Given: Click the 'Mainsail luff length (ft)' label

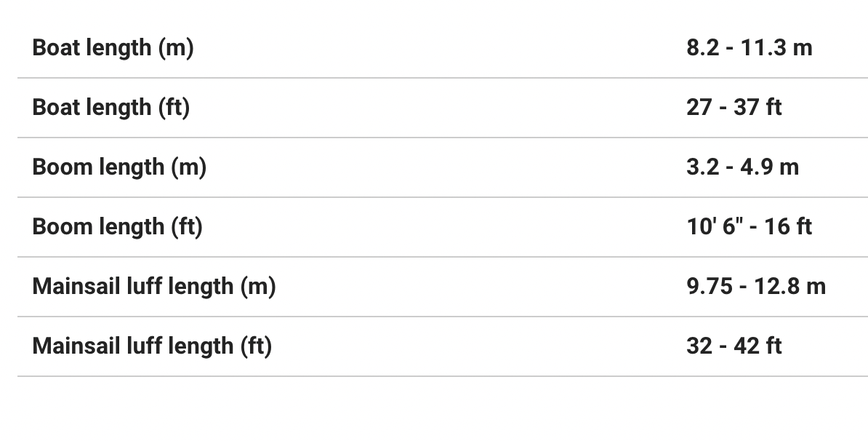Looking at the screenshot, I should [152, 346].
